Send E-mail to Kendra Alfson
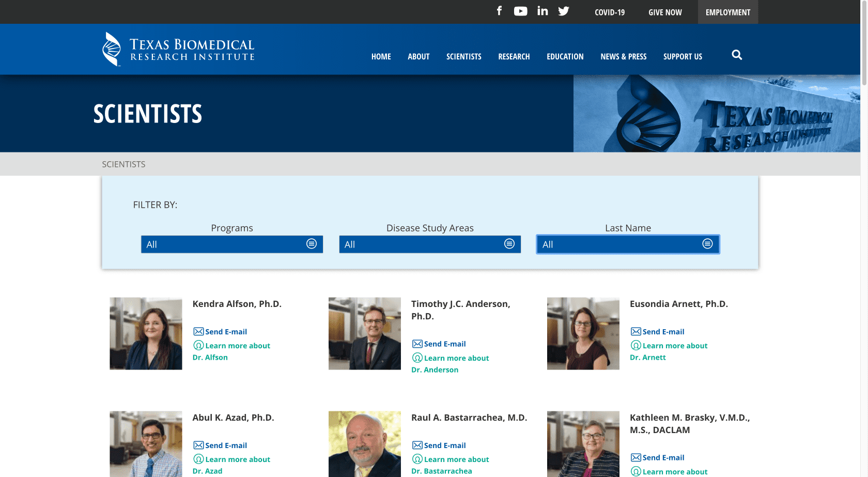 pyautogui.click(x=226, y=332)
